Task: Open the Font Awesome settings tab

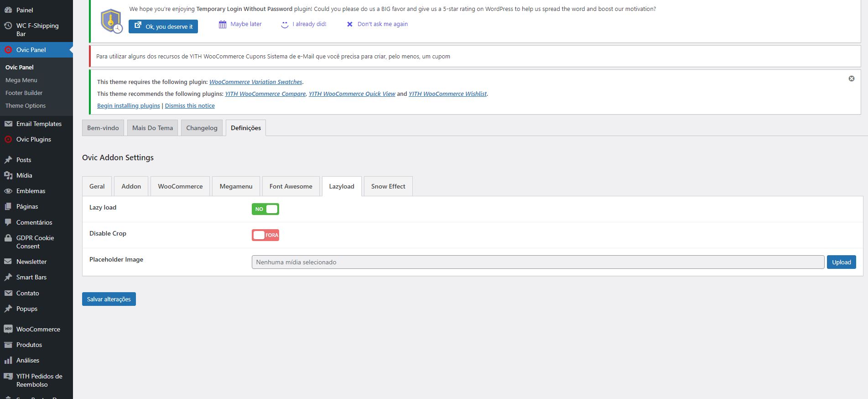Action: coord(291,186)
